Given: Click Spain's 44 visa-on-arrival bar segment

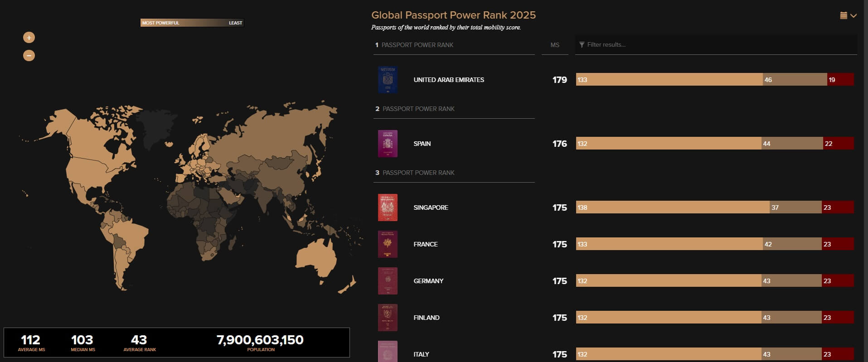Looking at the screenshot, I should pos(792,144).
